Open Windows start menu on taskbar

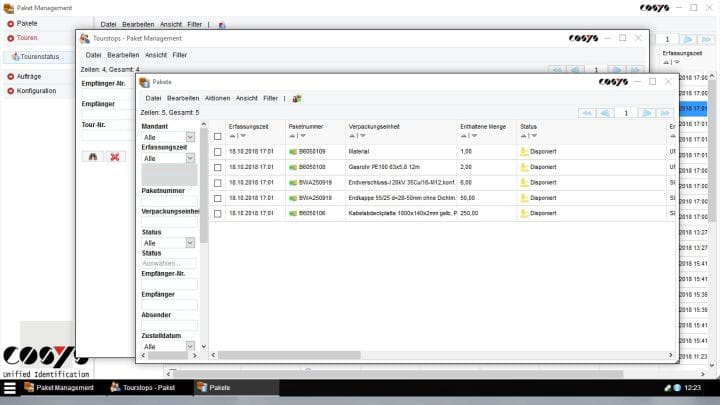(x=10, y=388)
